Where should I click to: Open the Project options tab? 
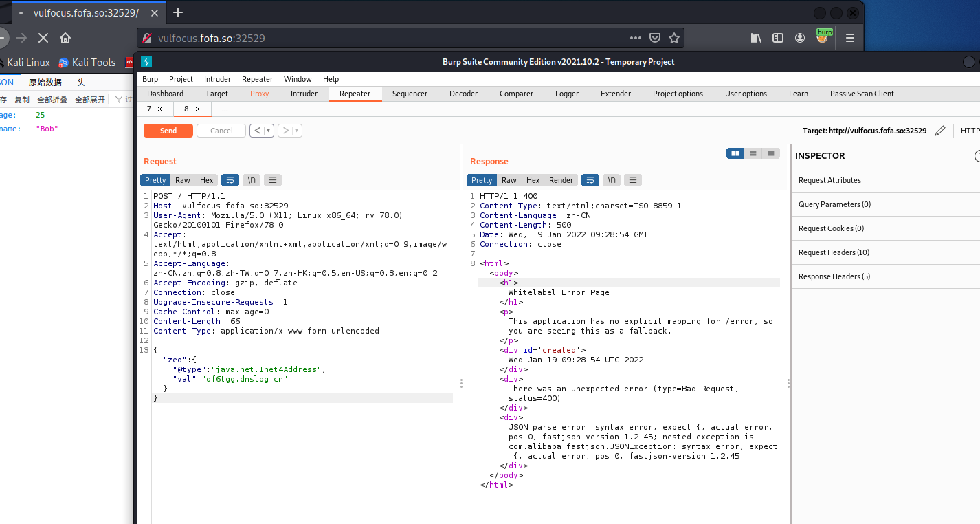(678, 94)
